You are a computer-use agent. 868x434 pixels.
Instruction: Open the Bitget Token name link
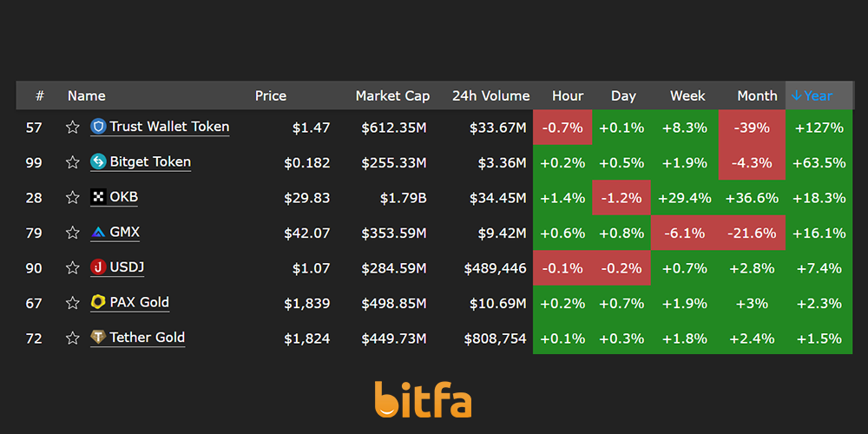(150, 161)
